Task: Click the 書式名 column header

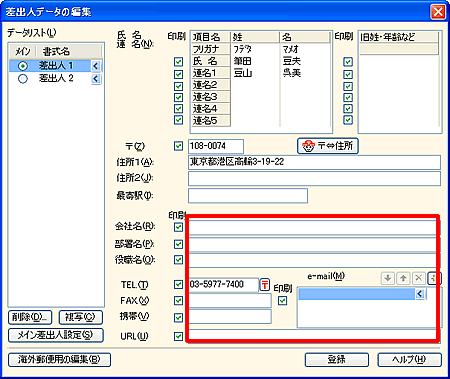Action: [x=69, y=51]
